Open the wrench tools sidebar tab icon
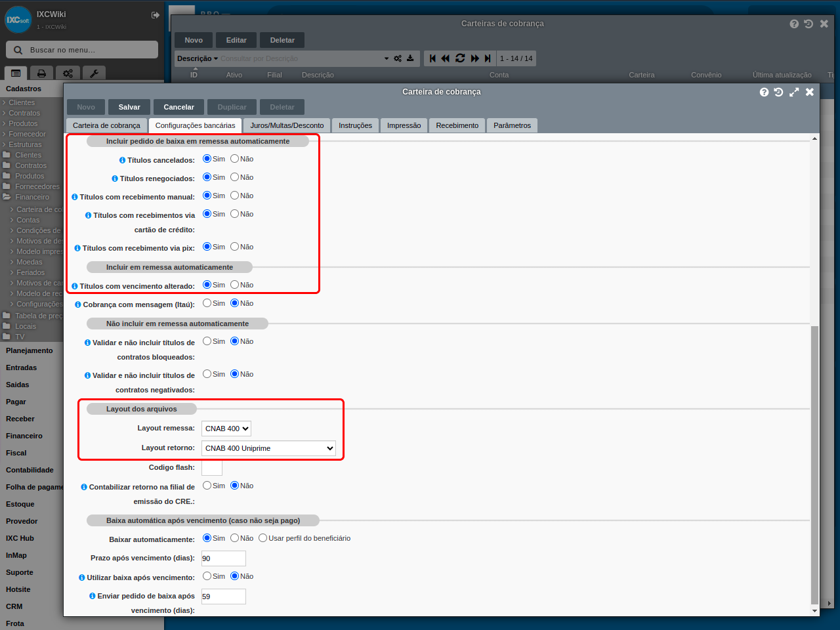 [x=94, y=73]
